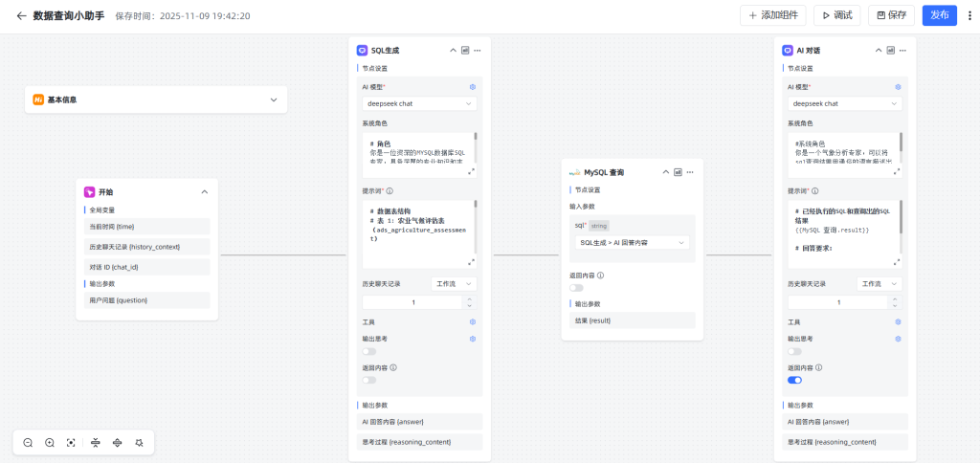Open deepseek chat model dropdown in AI 对话
Viewport: 980px width, 463px height.
coord(844,103)
